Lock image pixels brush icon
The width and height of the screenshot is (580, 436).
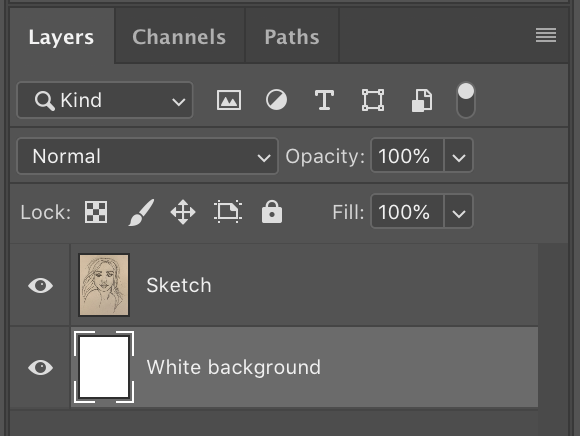coord(141,212)
